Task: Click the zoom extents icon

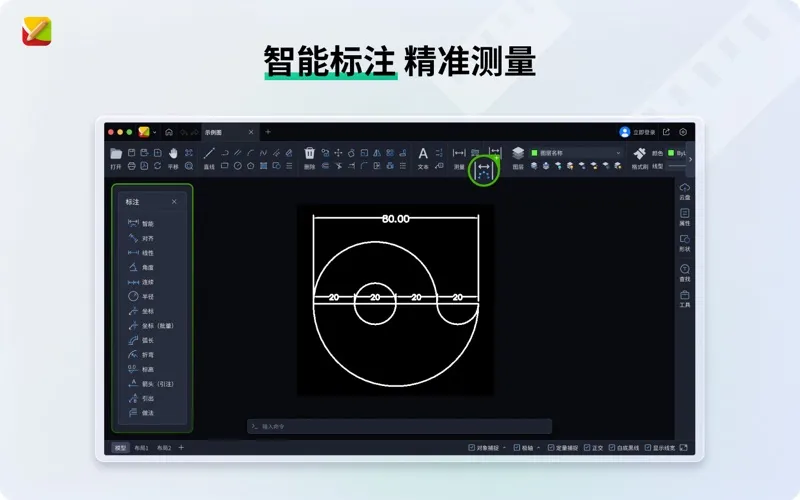Action: [189, 153]
